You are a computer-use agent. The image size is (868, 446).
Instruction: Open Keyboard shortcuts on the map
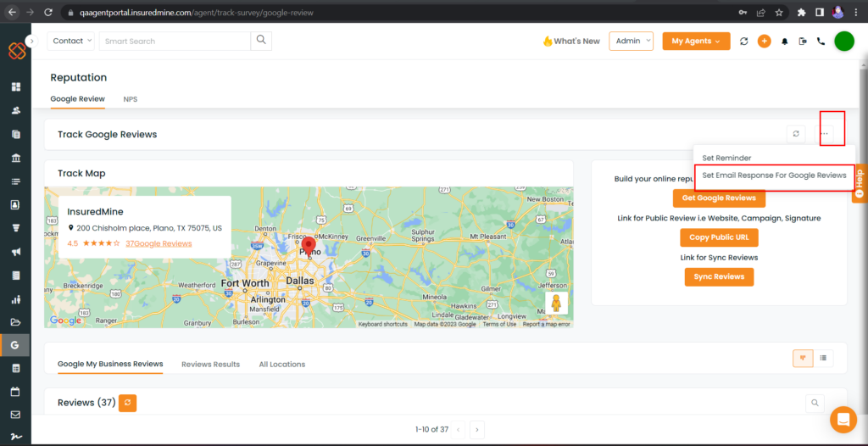click(x=382, y=325)
